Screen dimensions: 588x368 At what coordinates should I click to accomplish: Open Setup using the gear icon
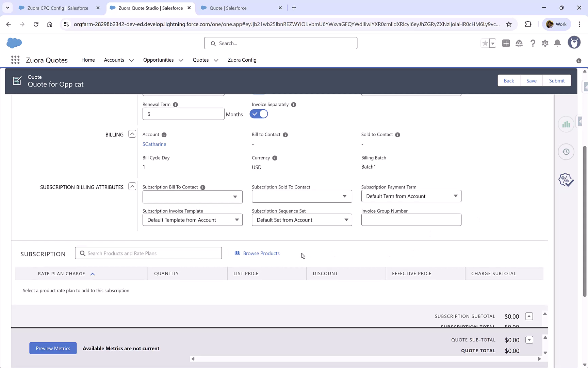point(545,43)
